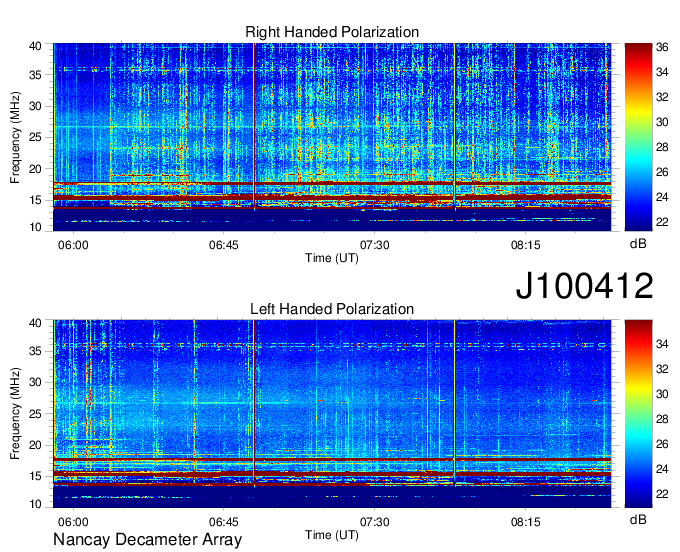Click the top plot Time (UT) axis label
The width and height of the screenshot is (680, 552).
click(x=332, y=258)
